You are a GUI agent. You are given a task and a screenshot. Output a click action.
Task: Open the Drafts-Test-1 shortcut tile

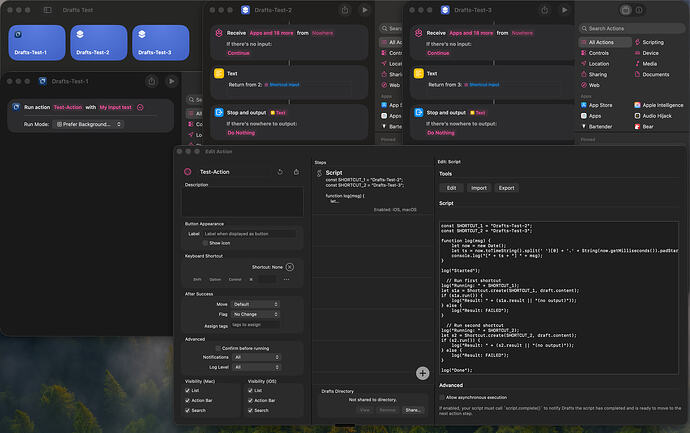click(35, 41)
